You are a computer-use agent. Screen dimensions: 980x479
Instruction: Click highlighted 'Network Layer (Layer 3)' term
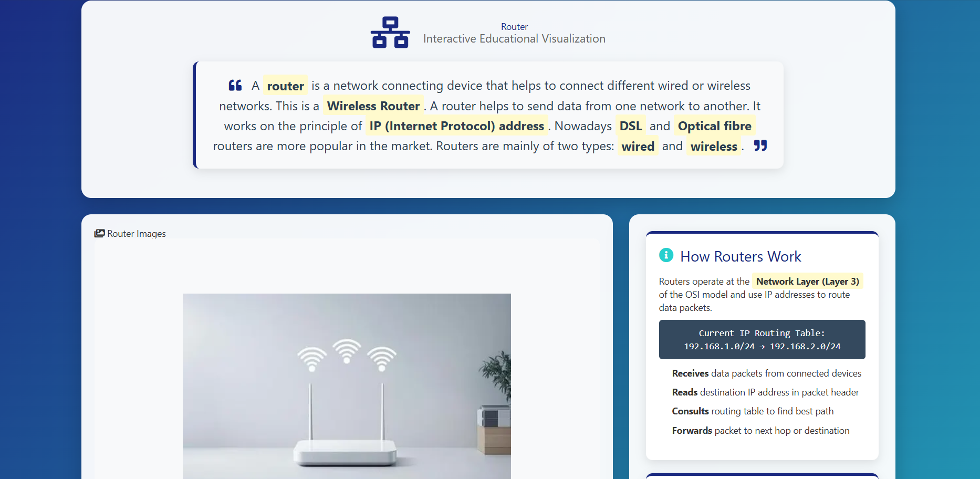[x=807, y=282]
